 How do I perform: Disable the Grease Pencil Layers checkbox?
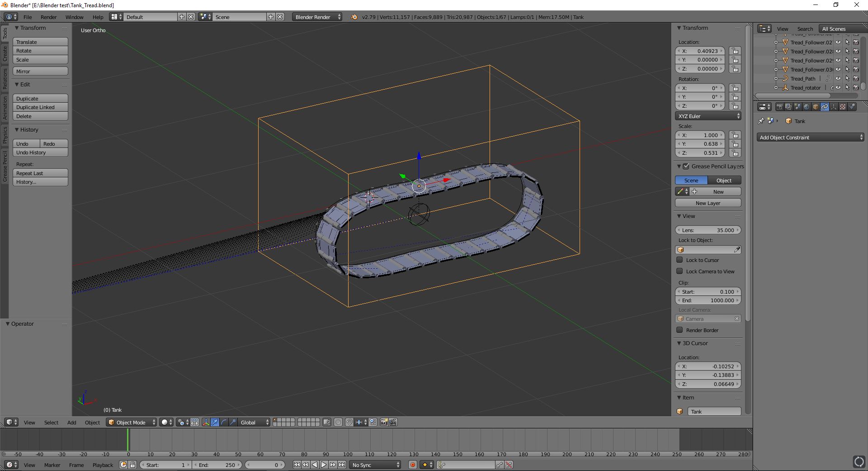(x=686, y=166)
